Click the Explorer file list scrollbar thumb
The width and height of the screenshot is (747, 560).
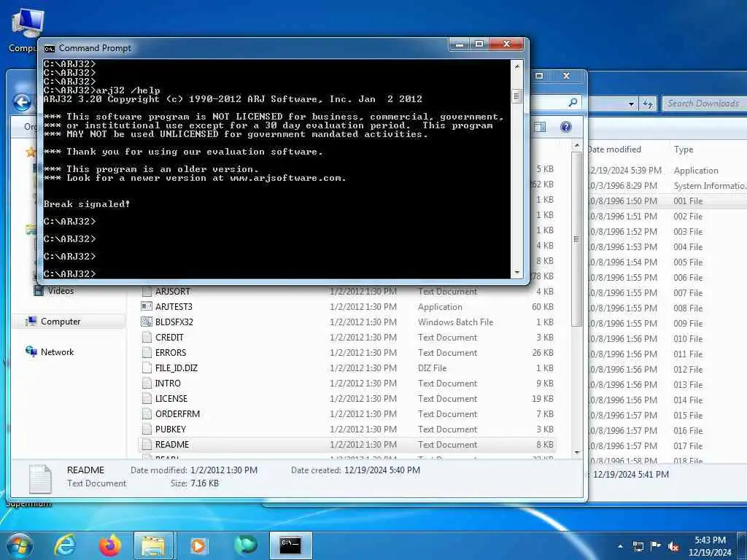pos(577,239)
